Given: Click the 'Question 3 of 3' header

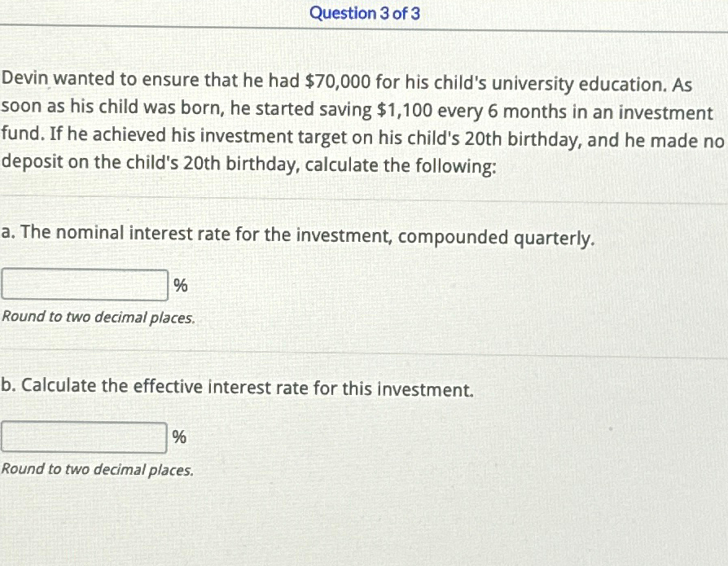Looking at the screenshot, I should [x=365, y=14].
